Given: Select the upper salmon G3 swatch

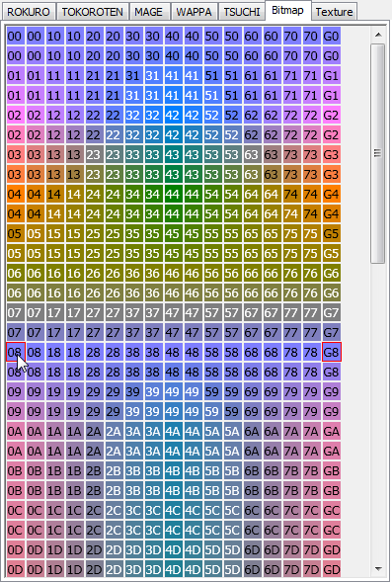Looking at the screenshot, I should coord(331,154).
